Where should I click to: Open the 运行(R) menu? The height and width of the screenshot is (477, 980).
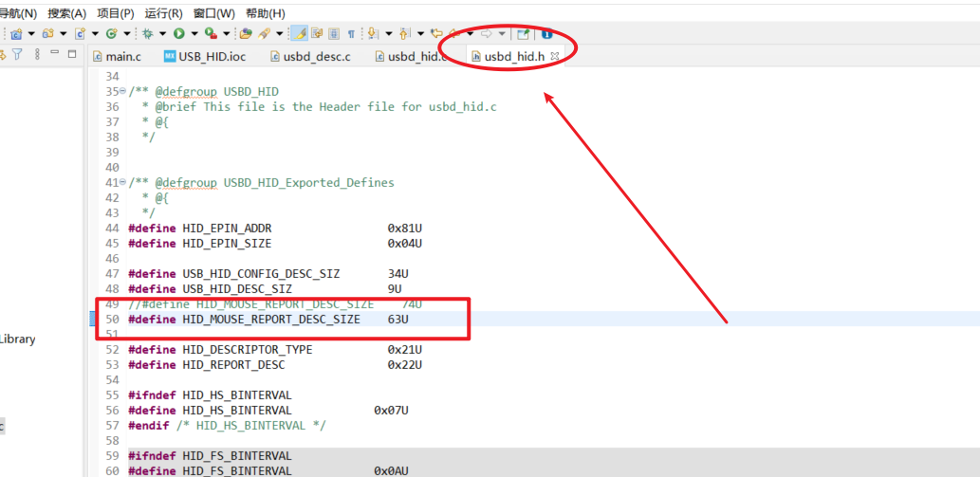pyautogui.click(x=164, y=13)
